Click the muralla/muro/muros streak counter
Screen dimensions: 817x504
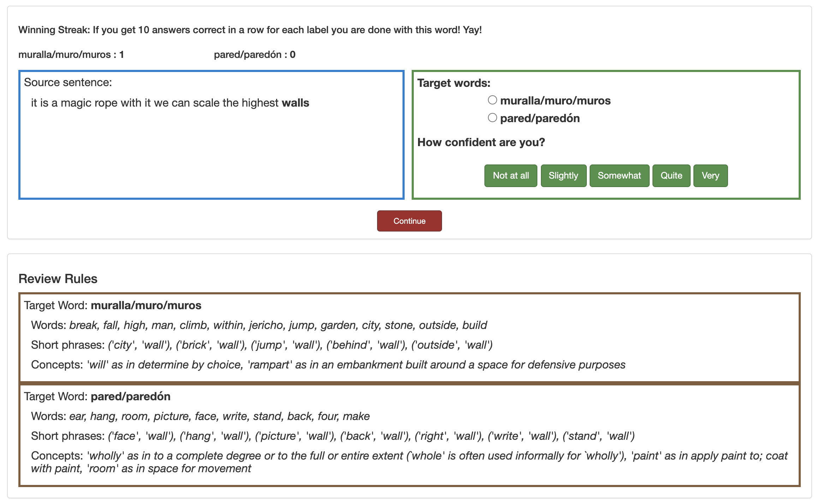click(71, 55)
